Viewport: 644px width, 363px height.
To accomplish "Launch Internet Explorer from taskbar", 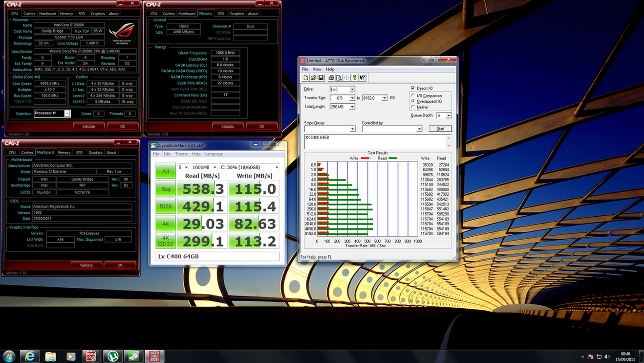I will (30, 357).
